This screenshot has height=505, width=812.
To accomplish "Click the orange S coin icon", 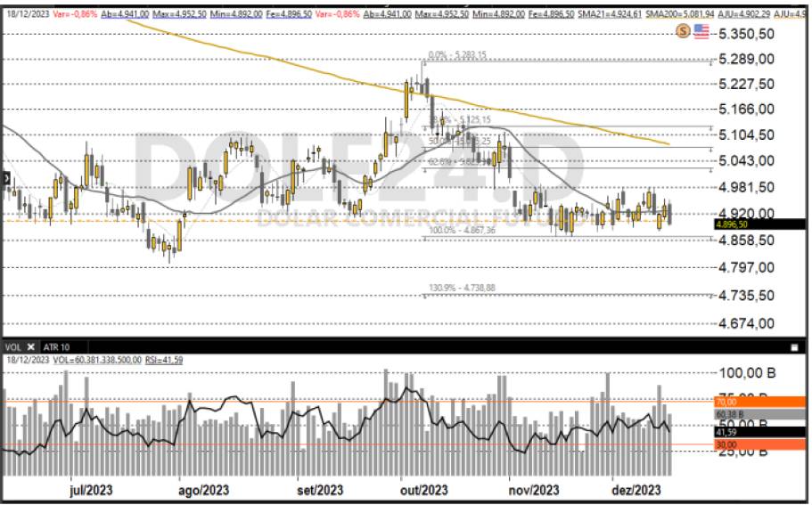I will click(x=684, y=31).
